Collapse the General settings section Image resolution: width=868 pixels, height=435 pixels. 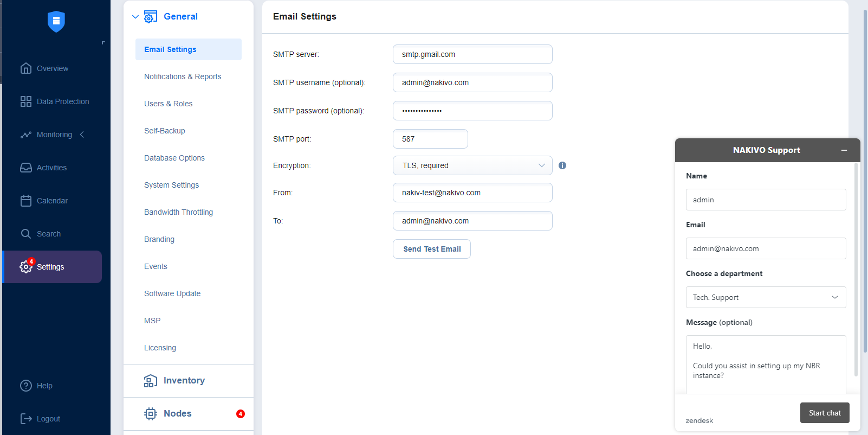pyautogui.click(x=135, y=17)
